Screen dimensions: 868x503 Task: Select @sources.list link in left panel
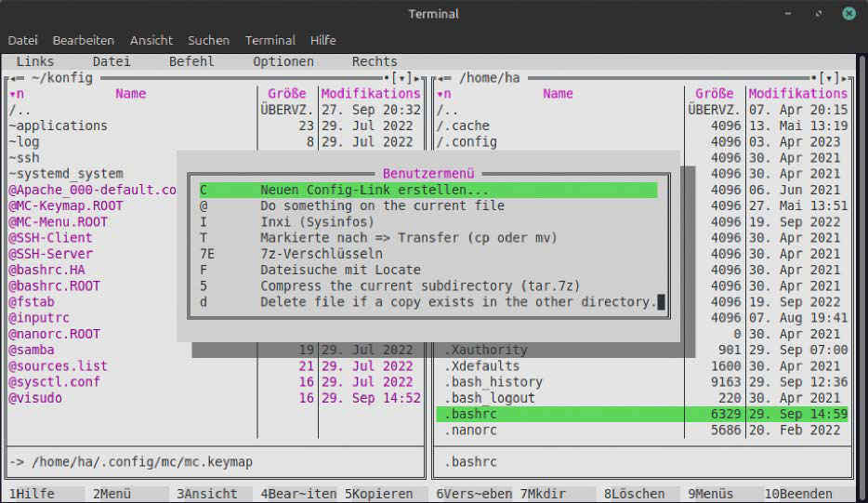pos(59,366)
